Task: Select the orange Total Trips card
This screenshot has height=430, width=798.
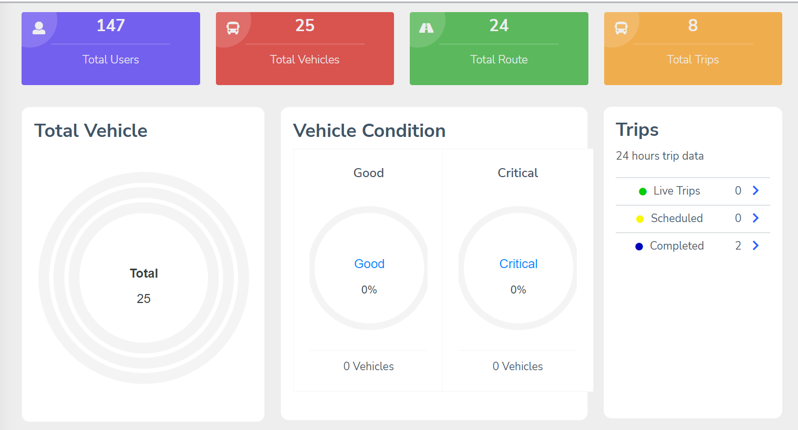Action: 693,49
